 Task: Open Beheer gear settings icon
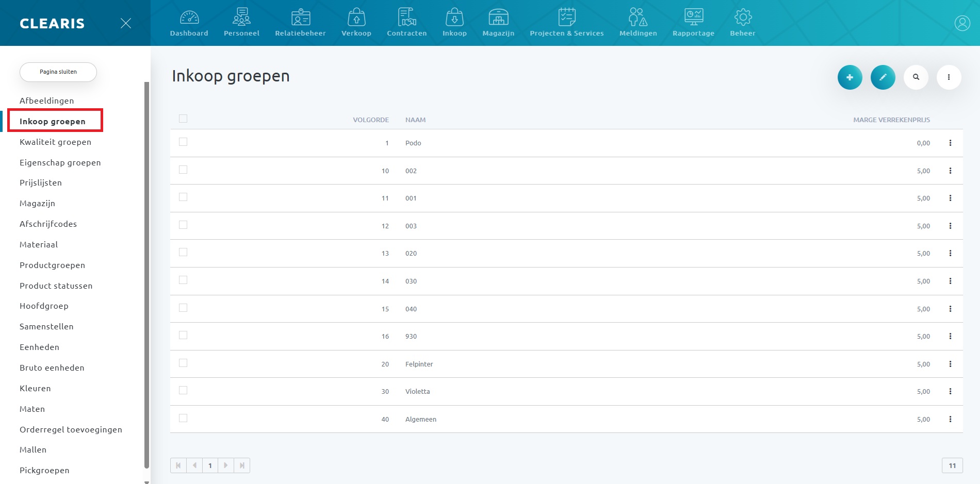coord(743,18)
